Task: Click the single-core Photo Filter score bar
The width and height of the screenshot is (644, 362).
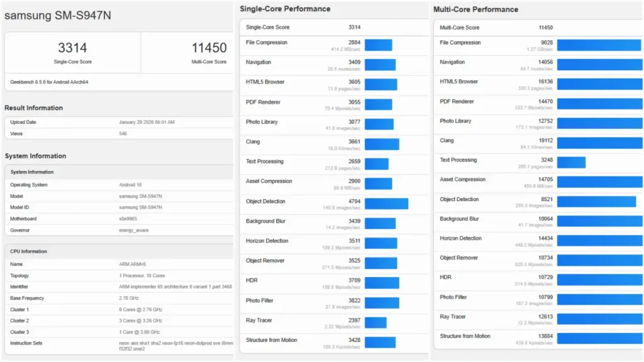Action: pyautogui.click(x=382, y=303)
